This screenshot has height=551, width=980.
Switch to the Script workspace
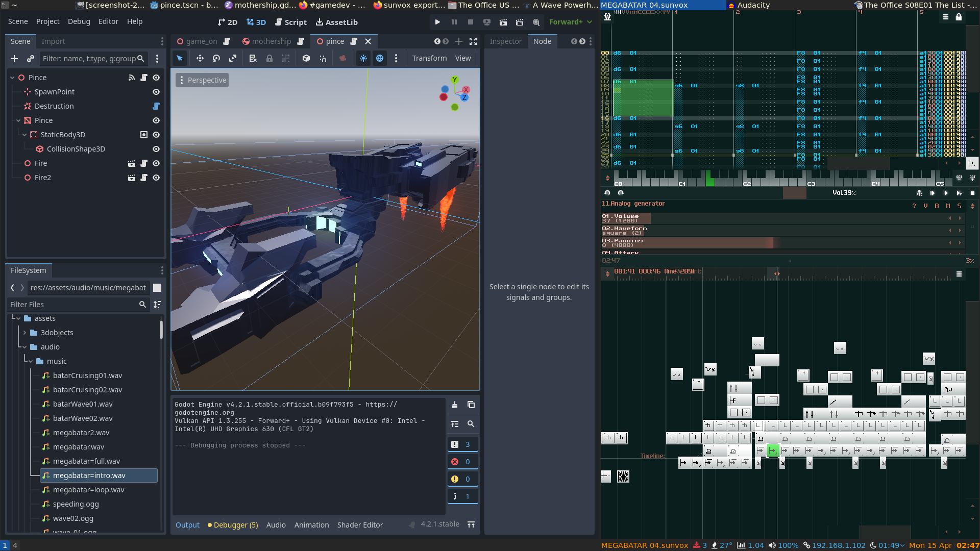290,22
